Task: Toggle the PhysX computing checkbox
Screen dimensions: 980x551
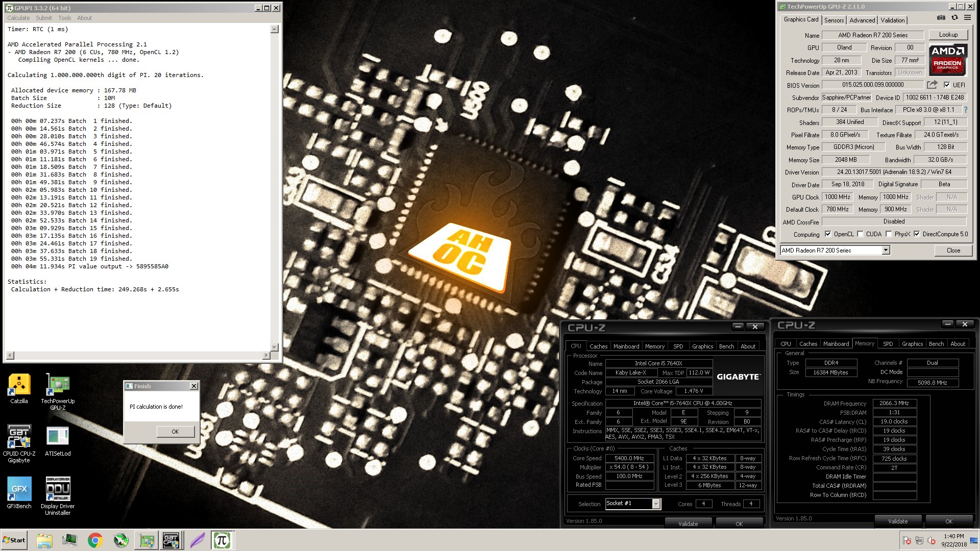Action: (x=889, y=234)
